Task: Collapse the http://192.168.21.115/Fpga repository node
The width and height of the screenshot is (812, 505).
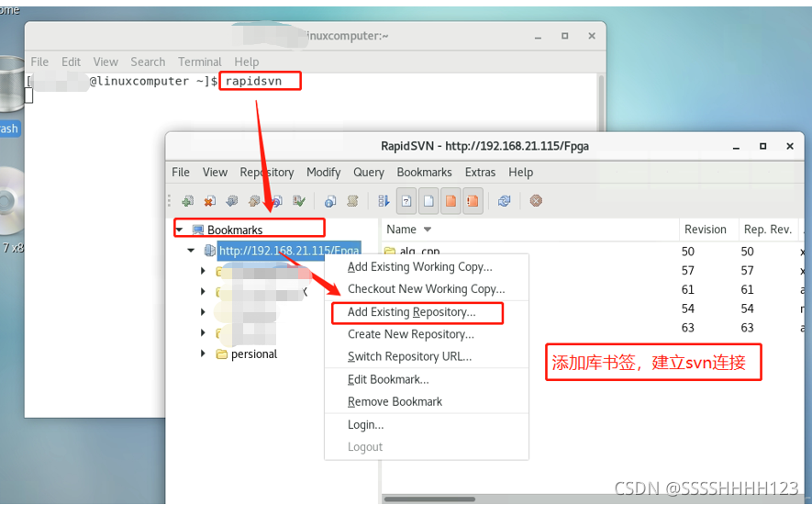Action: pos(191,251)
